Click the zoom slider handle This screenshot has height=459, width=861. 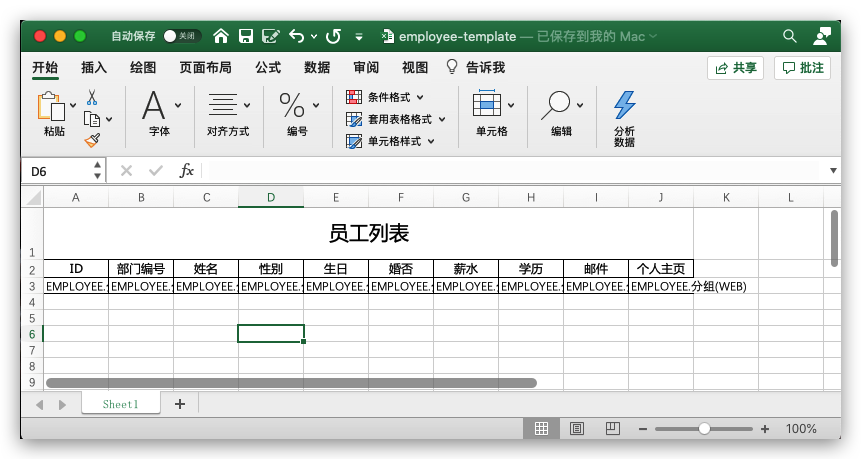(704, 428)
